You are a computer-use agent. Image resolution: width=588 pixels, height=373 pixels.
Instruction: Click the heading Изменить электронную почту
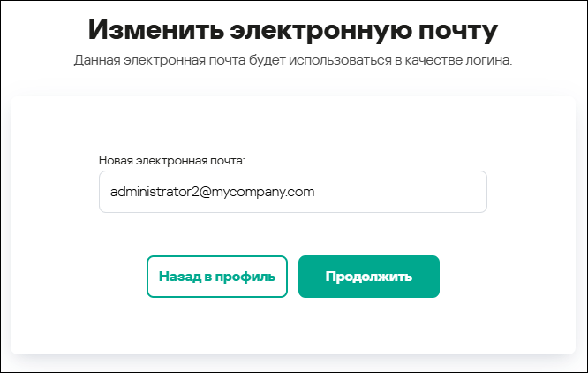coord(293,31)
